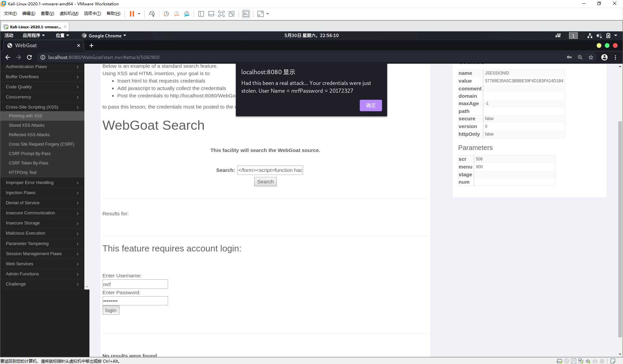Screen dimensions: 623x364
Task: Click the battery status icon in the Kali top bar
Action: [x=608, y=35]
